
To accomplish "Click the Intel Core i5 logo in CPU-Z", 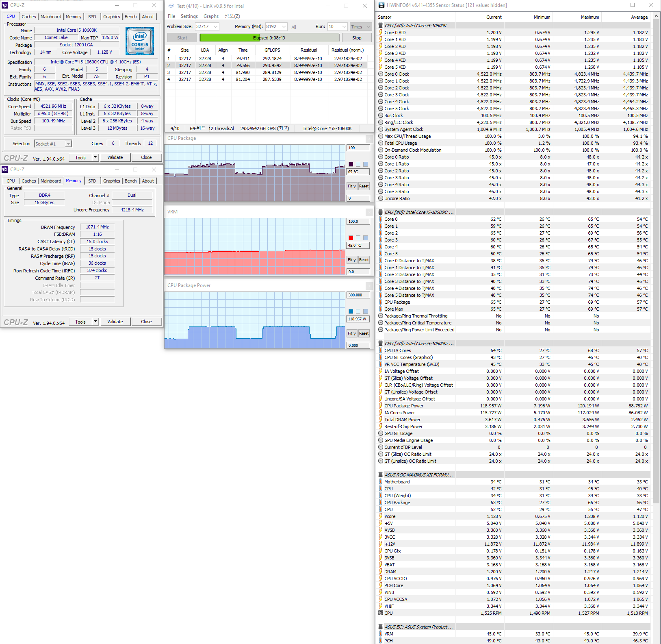I will (x=139, y=41).
